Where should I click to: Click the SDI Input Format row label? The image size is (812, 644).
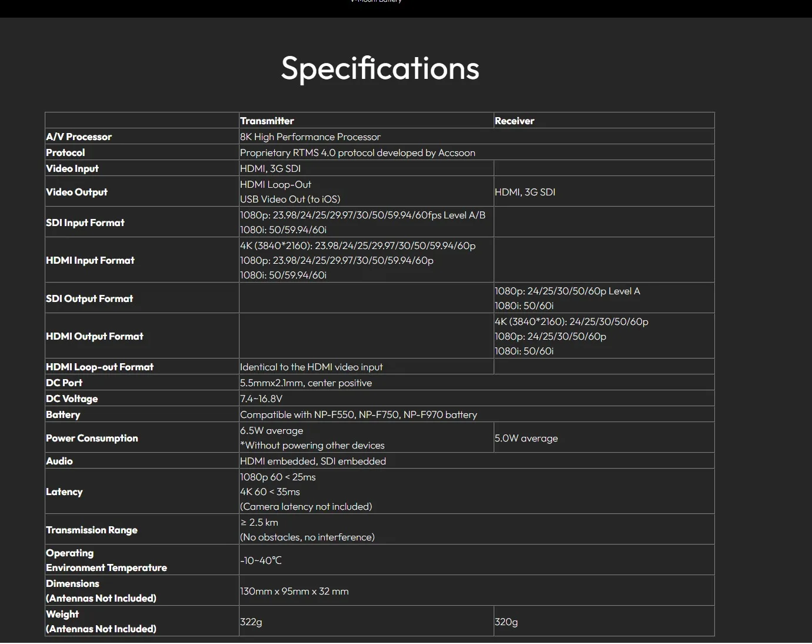85,223
